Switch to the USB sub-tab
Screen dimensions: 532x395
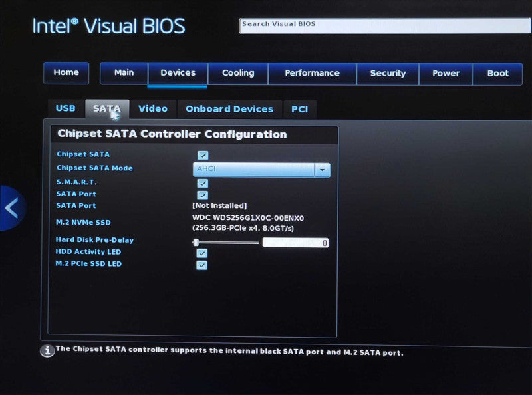(x=66, y=108)
